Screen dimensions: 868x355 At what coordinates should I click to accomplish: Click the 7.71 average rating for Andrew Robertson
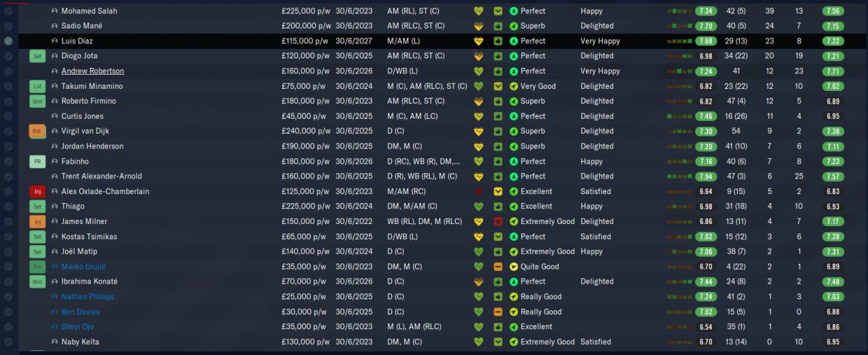(x=833, y=71)
